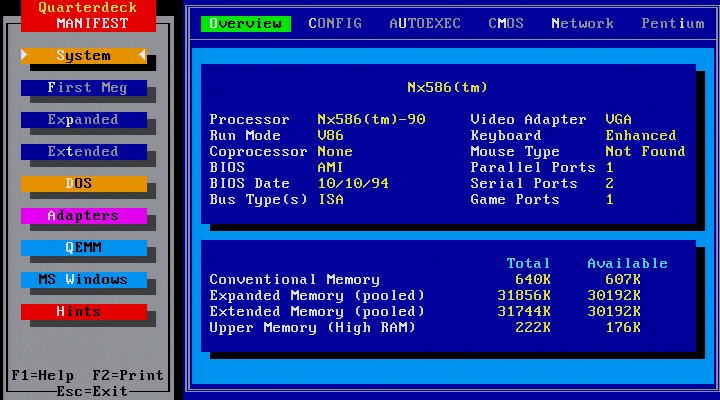Click the Quarterdeck MANIFEST title banner
The width and height of the screenshot is (720, 400).
point(88,16)
